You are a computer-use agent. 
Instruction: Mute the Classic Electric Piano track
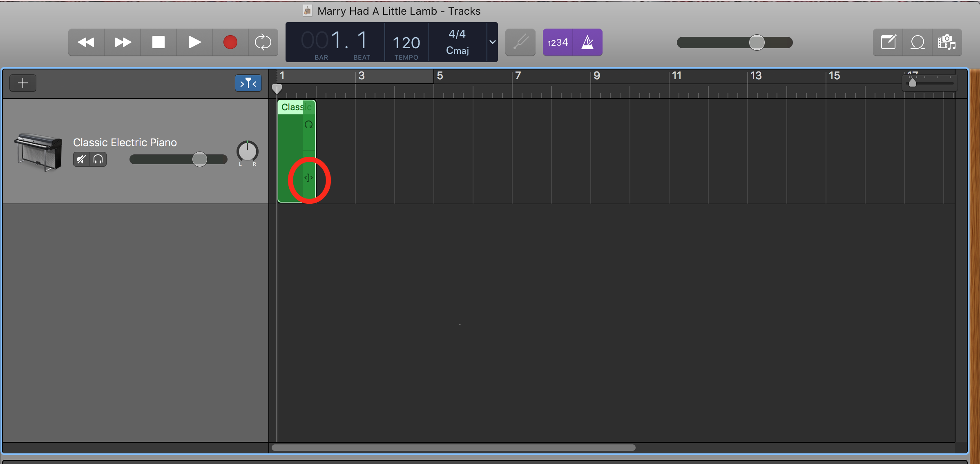pos(81,159)
